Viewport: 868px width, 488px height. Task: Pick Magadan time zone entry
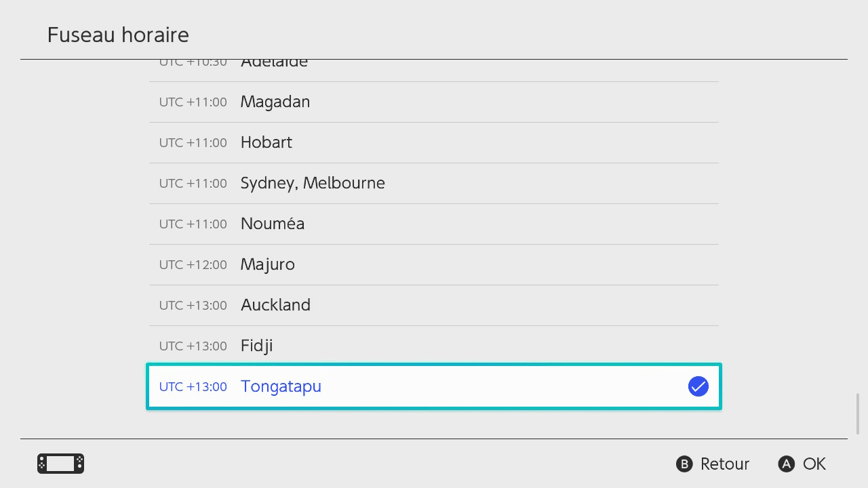pyautogui.click(x=434, y=102)
